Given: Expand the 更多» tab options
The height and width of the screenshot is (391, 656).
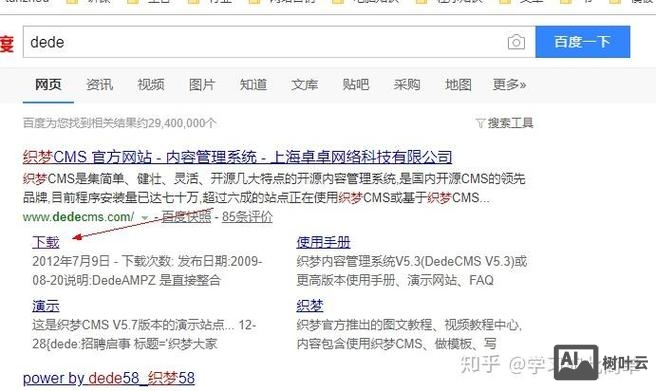Looking at the screenshot, I should click(509, 84).
